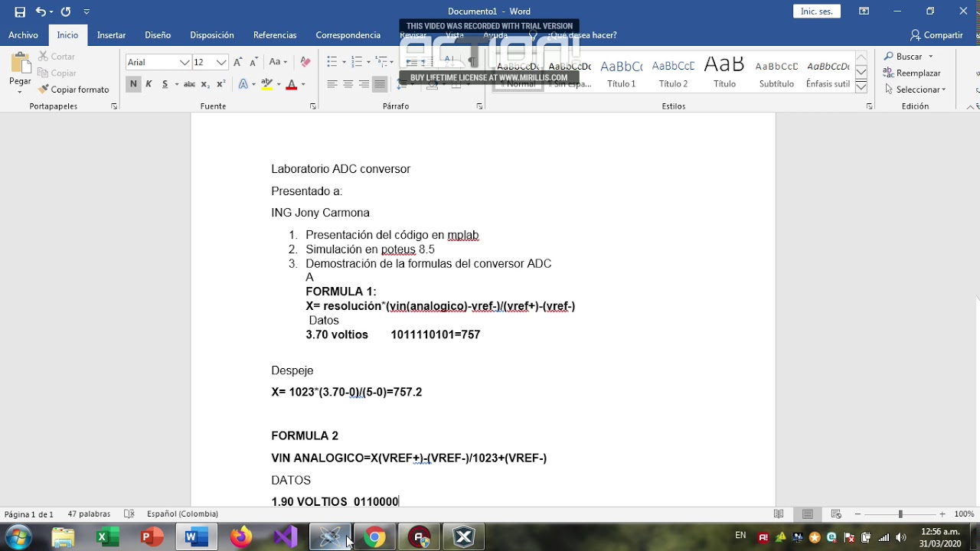Viewport: 980px width, 551px height.
Task: Open the word count from 47 palabras
Action: [89, 514]
